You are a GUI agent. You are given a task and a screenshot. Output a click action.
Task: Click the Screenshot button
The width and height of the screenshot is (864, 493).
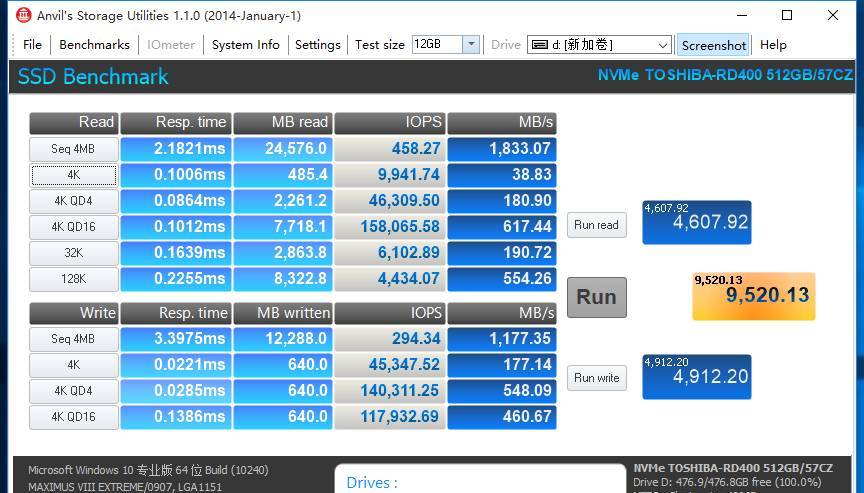point(713,45)
